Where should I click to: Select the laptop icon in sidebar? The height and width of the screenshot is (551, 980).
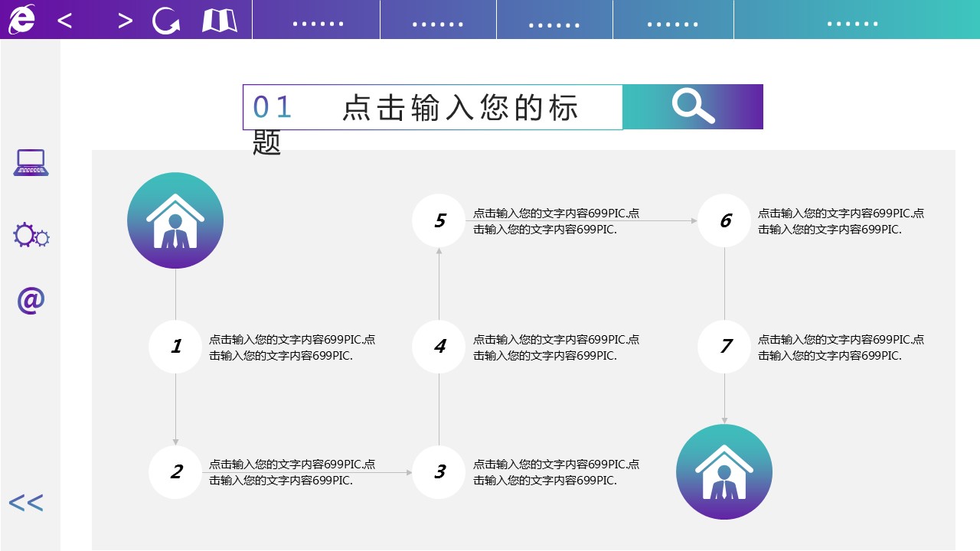31,163
